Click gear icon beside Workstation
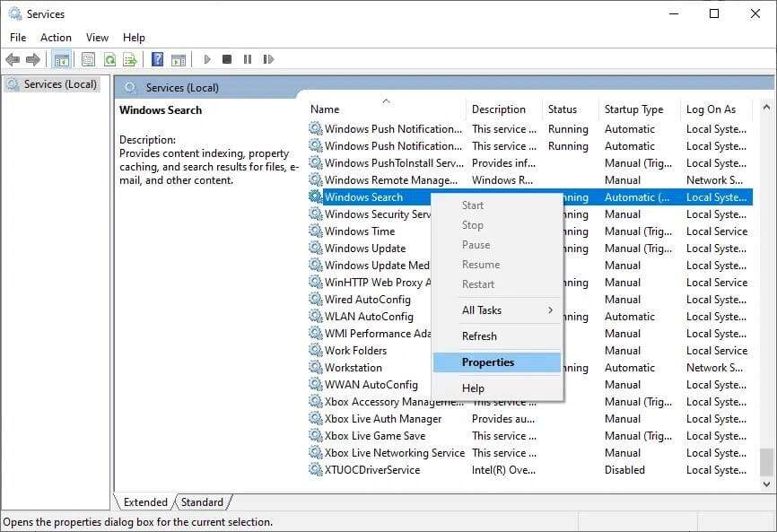777x532 pixels. [316, 367]
